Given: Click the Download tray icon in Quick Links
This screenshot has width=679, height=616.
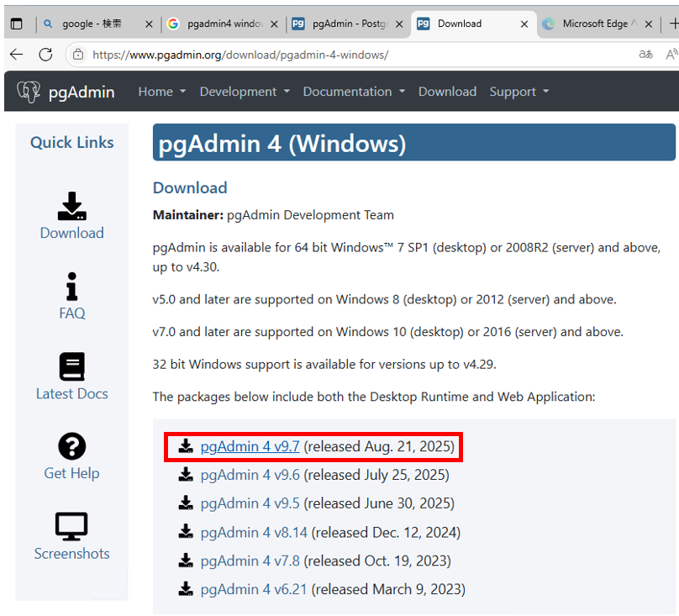Looking at the screenshot, I should 72,206.
